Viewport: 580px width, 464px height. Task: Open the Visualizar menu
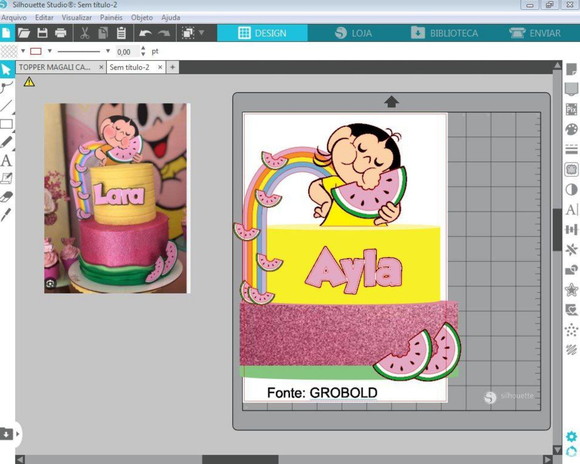pos(77,17)
